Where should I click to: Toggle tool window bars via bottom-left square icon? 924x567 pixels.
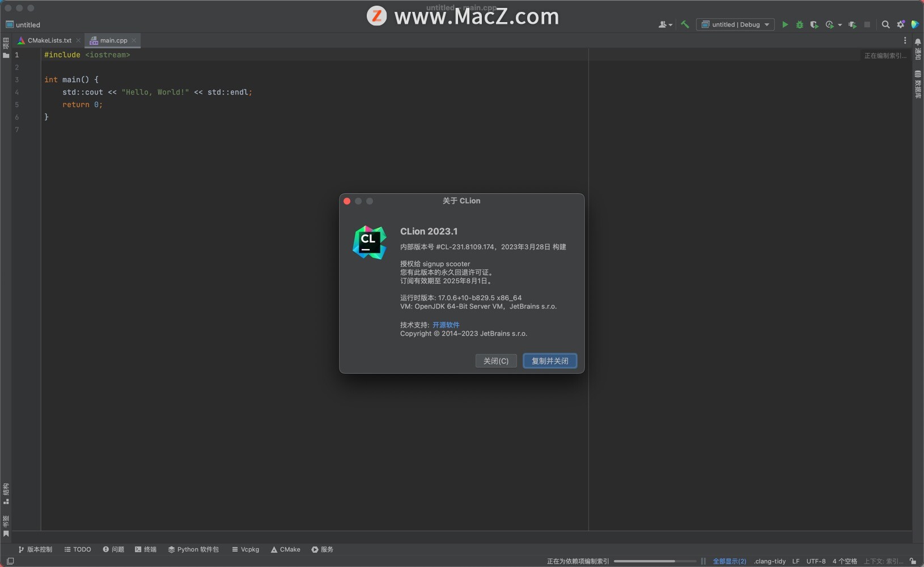[x=10, y=561]
